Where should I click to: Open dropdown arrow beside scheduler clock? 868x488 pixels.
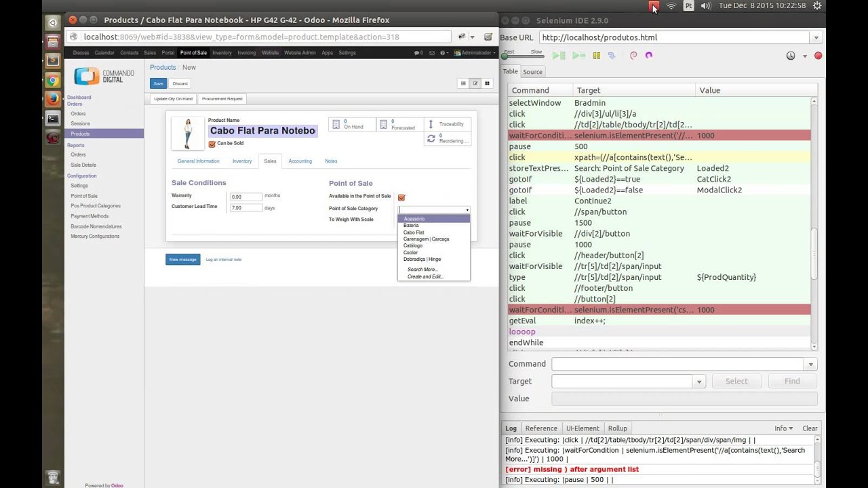(x=805, y=56)
